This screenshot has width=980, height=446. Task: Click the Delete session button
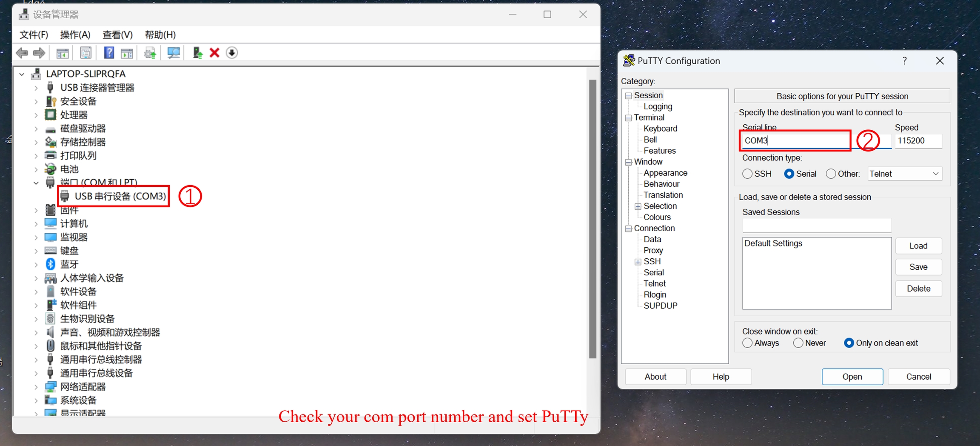(918, 289)
